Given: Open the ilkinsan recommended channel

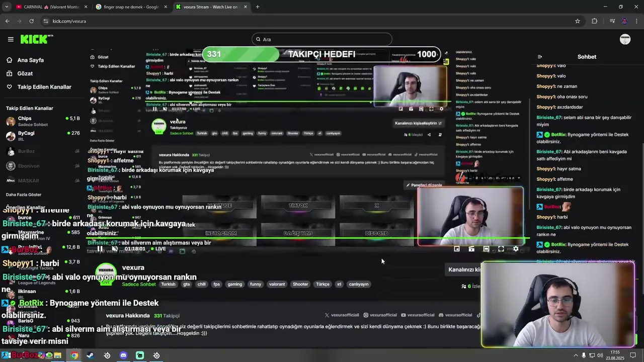Looking at the screenshot, I should pos(43,294).
